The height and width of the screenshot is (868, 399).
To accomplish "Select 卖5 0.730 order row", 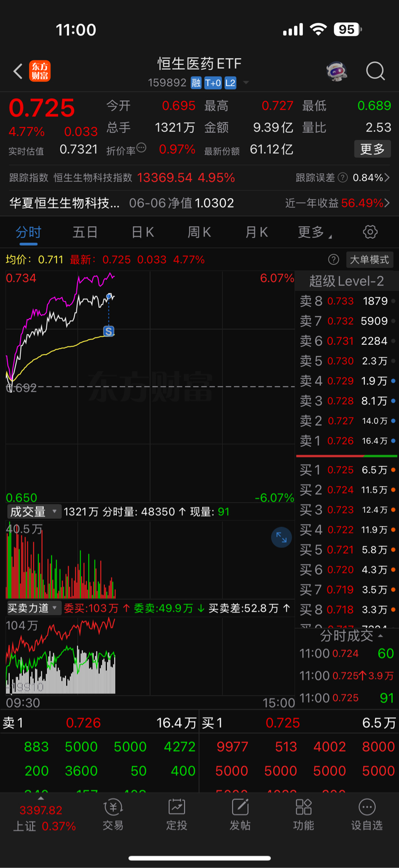I will coord(347,361).
